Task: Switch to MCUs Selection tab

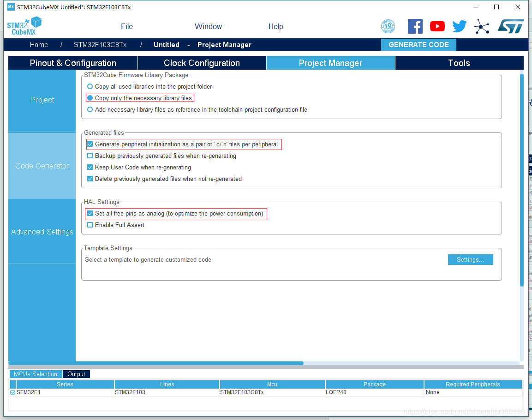Action: [x=36, y=374]
